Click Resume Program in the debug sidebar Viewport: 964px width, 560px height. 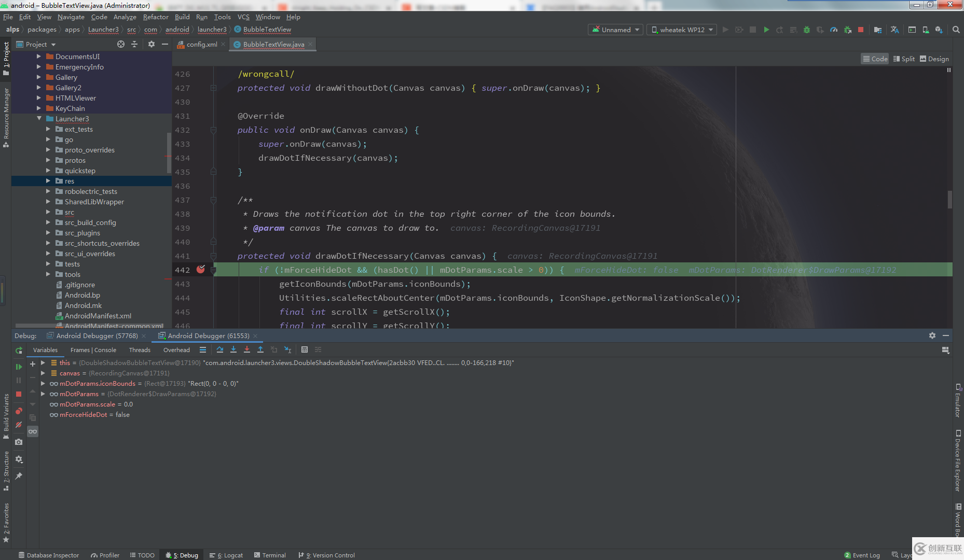click(x=19, y=367)
